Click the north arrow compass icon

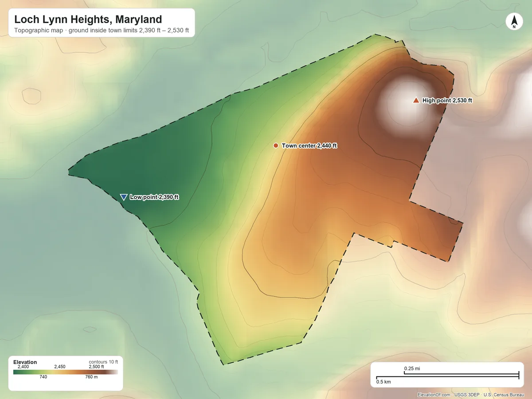coord(514,22)
